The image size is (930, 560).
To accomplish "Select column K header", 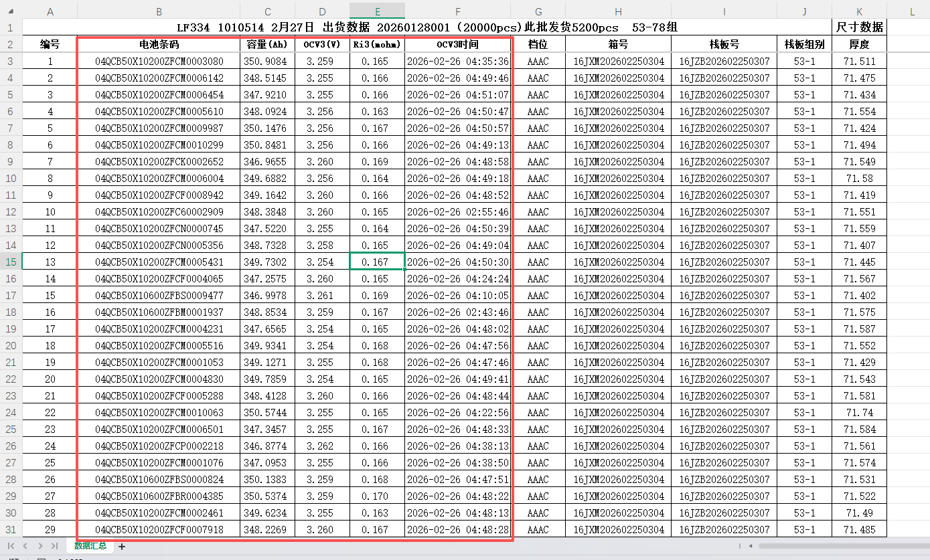I will click(x=859, y=11).
